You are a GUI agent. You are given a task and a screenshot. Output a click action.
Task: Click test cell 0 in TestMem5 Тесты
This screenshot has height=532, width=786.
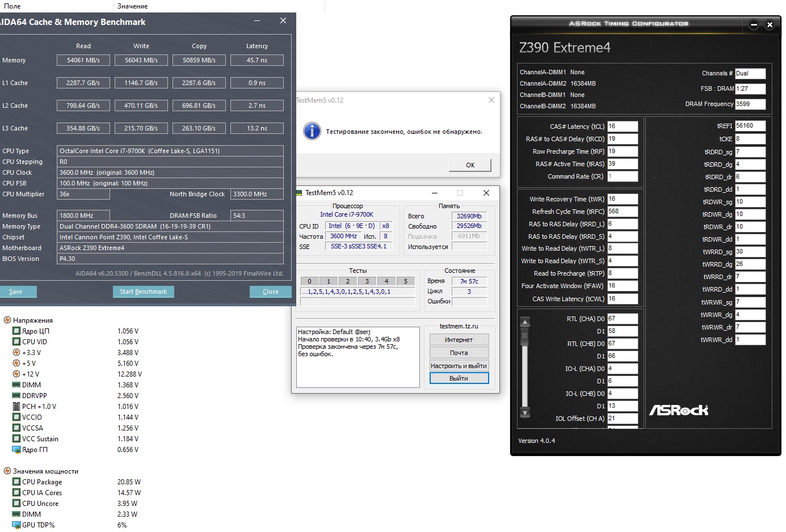pyautogui.click(x=309, y=281)
